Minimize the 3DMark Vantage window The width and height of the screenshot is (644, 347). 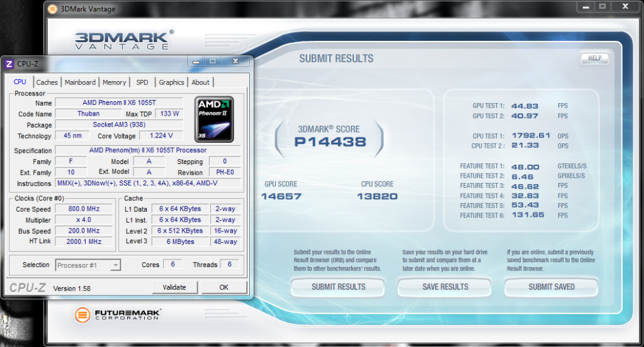[x=585, y=6]
